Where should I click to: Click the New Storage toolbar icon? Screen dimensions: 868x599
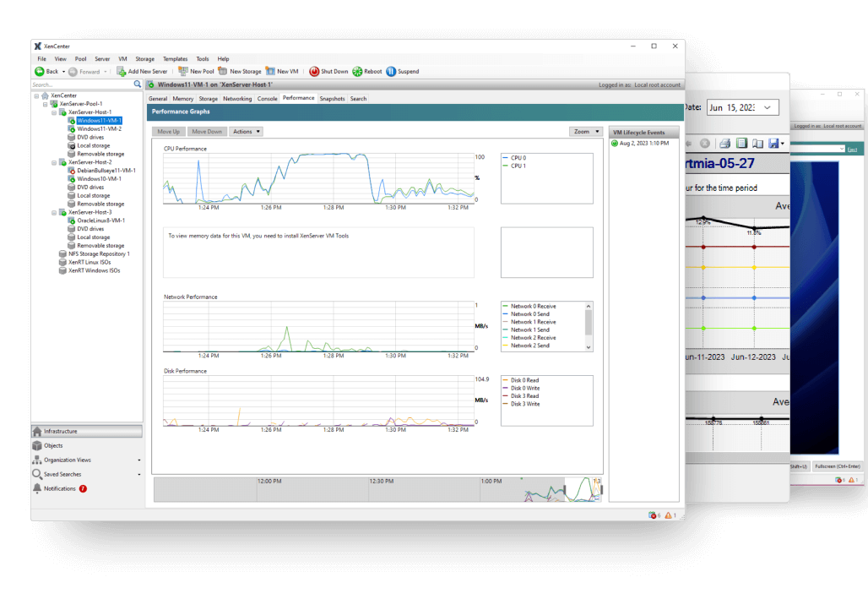coord(223,72)
